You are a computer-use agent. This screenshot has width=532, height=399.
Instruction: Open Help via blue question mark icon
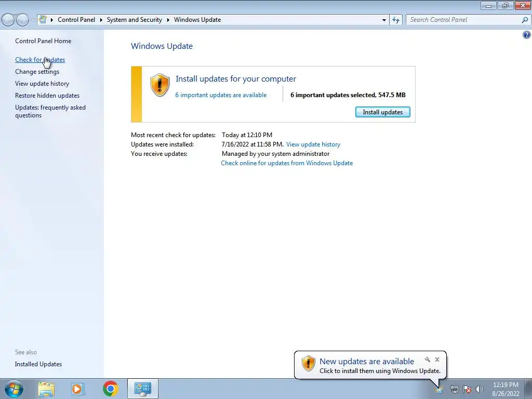pos(527,35)
